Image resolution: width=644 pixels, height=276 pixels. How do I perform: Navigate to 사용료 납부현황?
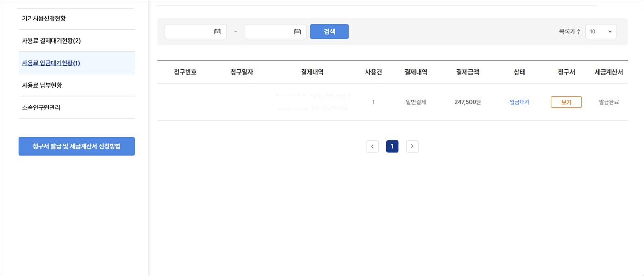click(42, 85)
